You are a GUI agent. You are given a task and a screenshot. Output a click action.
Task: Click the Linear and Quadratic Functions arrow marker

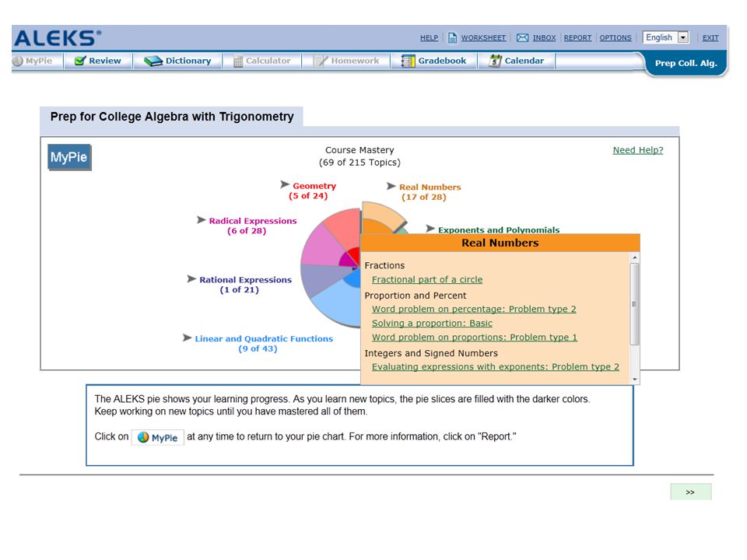[187, 338]
